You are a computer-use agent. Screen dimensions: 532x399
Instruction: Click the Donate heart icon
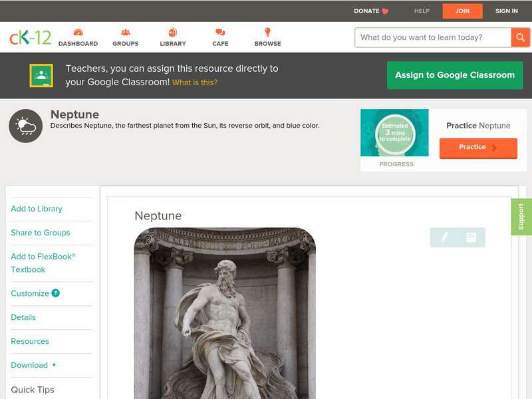pos(385,11)
